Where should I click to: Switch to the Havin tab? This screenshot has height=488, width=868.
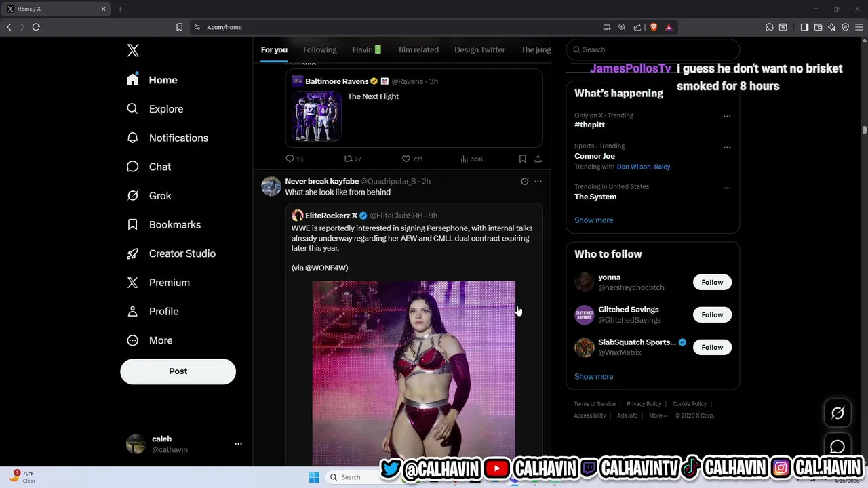pos(367,49)
